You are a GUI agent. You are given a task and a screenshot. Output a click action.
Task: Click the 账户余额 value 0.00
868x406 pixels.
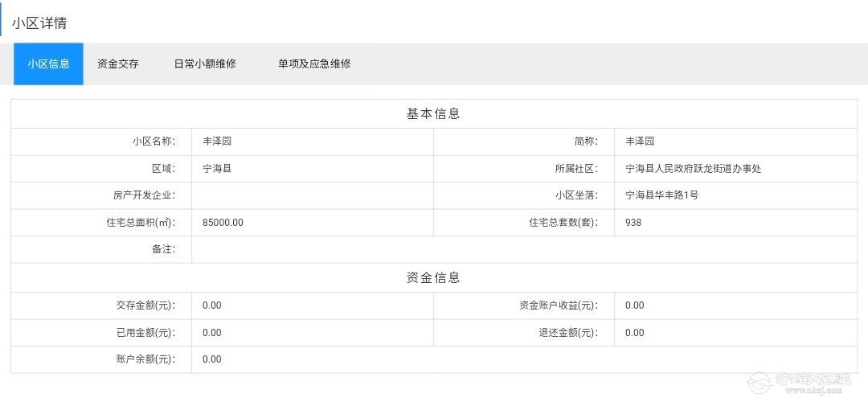click(212, 359)
